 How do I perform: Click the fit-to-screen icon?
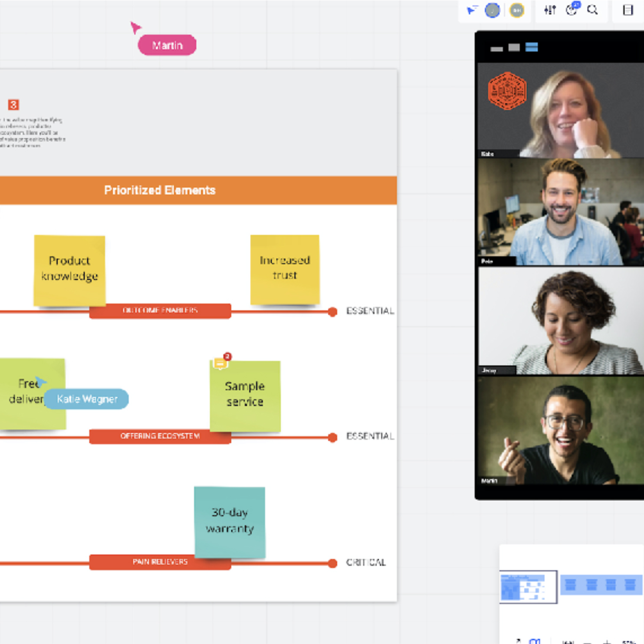[568, 641]
